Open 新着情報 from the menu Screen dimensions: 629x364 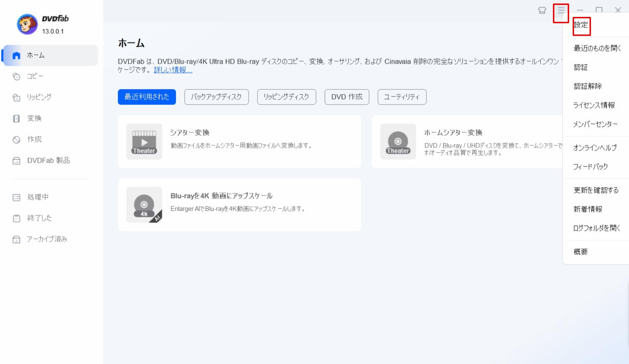click(588, 209)
